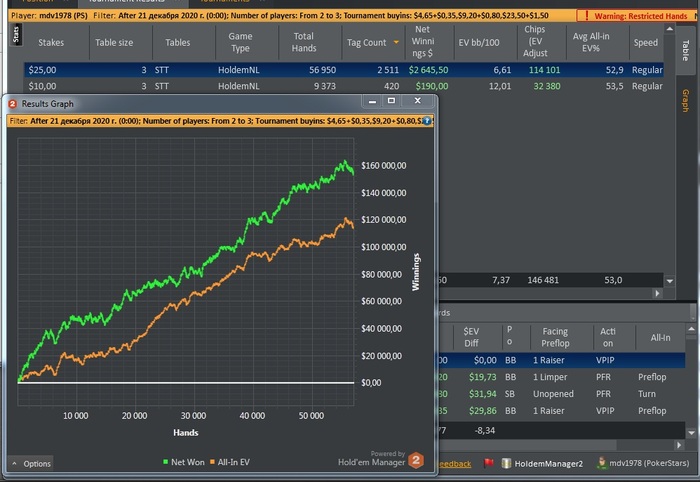
Task: Sort by Net Winnings $ column
Action: [x=422, y=42]
